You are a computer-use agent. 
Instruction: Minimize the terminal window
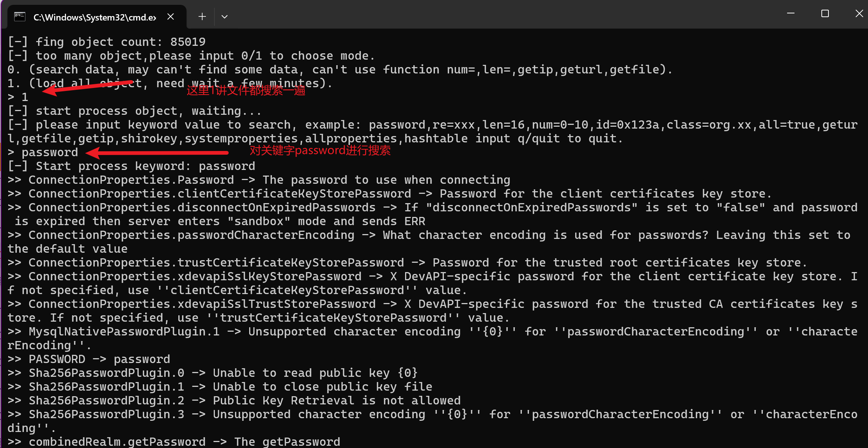(790, 14)
